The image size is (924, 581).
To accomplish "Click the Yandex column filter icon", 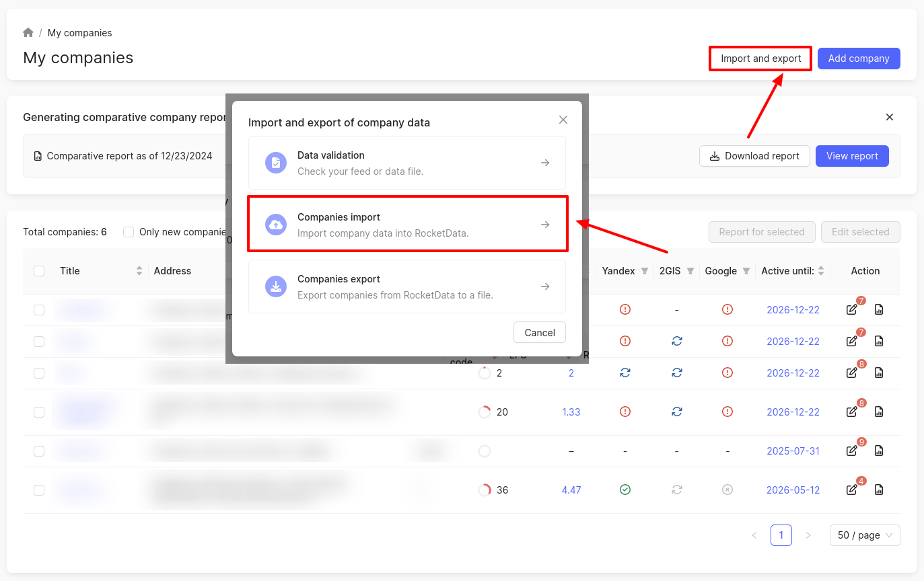I will coord(645,271).
